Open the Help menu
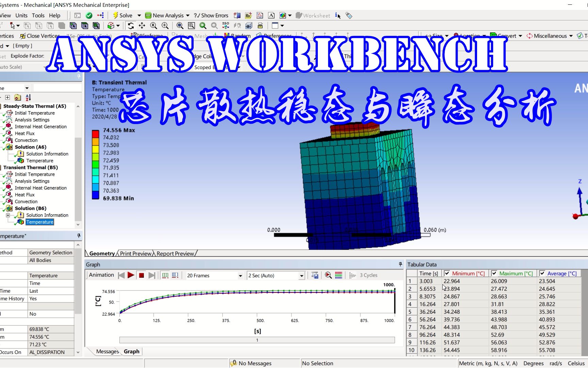Image resolution: width=588 pixels, height=368 pixels. coord(54,15)
